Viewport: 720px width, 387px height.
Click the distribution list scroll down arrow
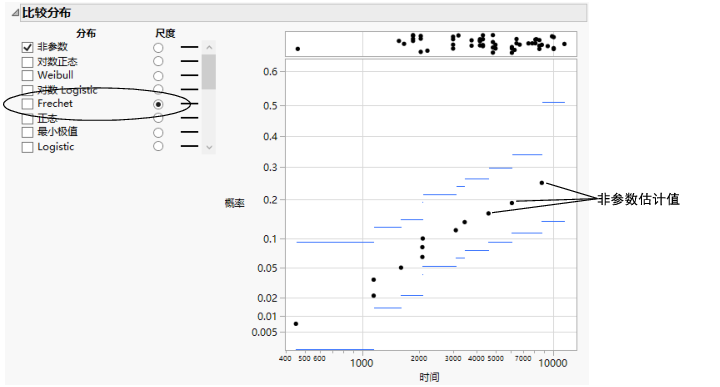pos(209,147)
